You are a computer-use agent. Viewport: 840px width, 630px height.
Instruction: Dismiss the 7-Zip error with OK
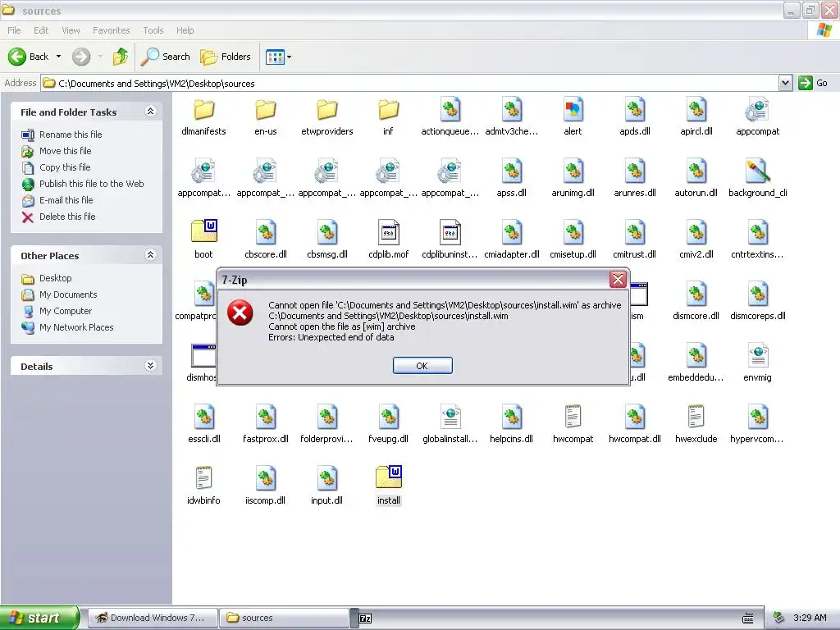point(422,365)
